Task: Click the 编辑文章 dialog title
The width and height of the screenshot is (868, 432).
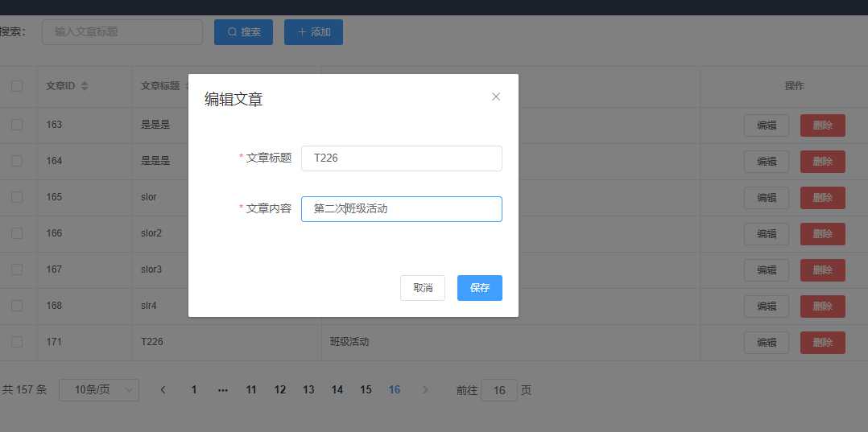Action: [234, 99]
